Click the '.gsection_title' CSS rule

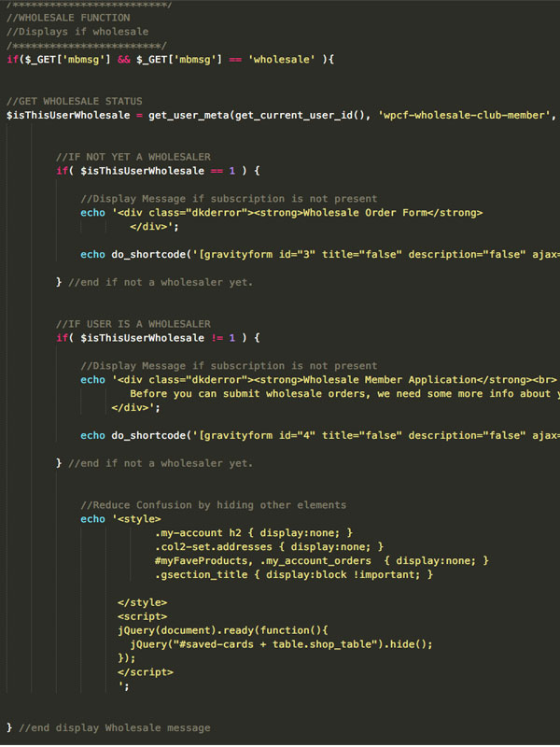pos(294,574)
